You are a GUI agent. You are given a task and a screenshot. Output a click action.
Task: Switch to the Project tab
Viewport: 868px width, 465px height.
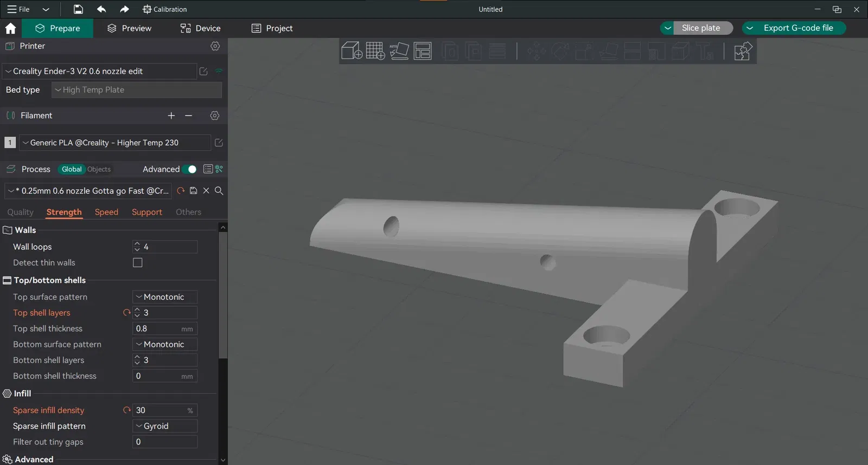point(272,28)
